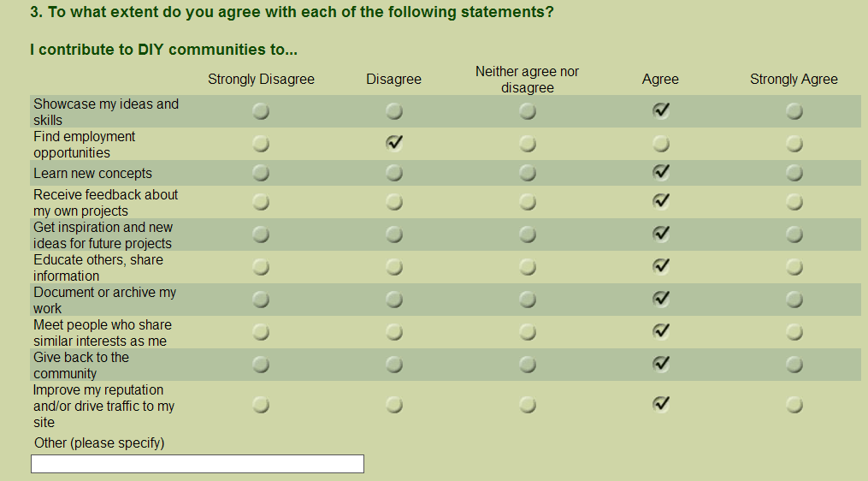Image resolution: width=868 pixels, height=481 pixels.
Task: Select Neither agree nor disagree for Meet people row
Action: click(528, 332)
